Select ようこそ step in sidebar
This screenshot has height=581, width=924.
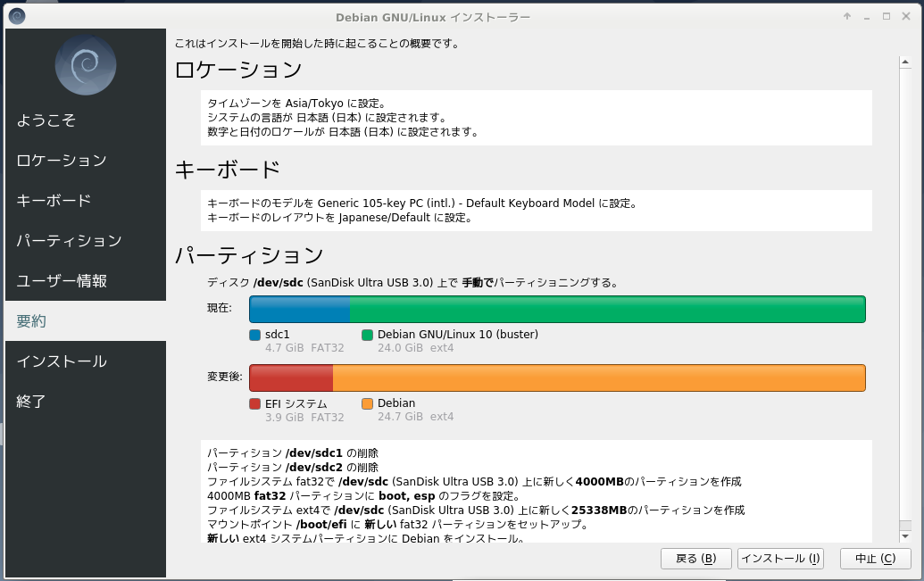click(46, 120)
